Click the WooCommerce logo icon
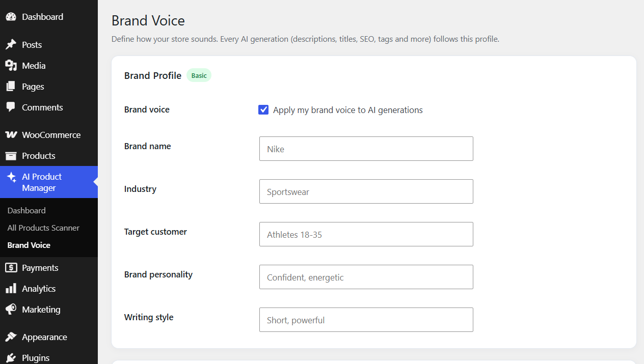 coord(11,135)
